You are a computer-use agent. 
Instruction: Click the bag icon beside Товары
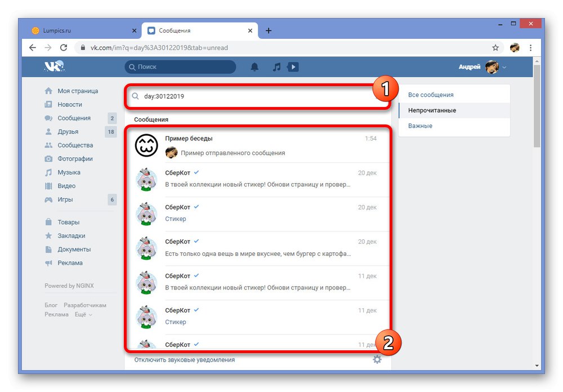(48, 222)
